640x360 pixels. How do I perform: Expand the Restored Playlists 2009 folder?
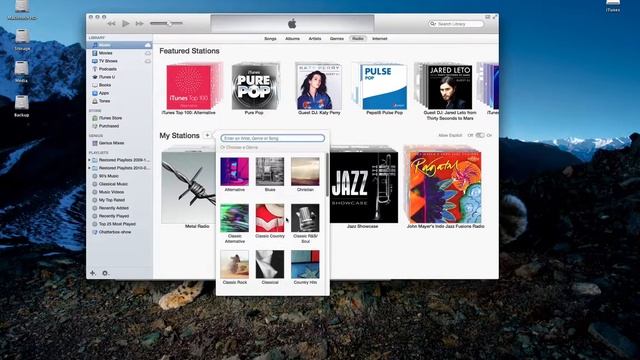point(89,160)
